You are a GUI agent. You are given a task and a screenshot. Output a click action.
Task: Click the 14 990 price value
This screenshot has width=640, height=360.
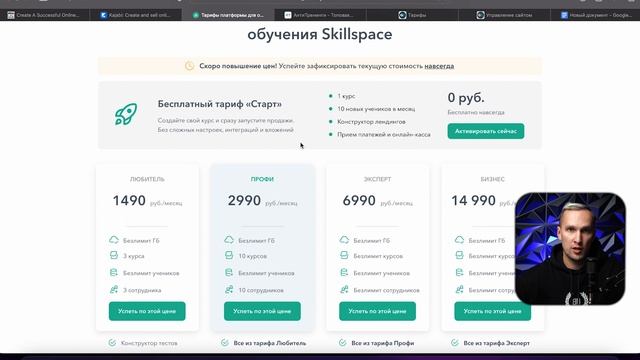(473, 200)
